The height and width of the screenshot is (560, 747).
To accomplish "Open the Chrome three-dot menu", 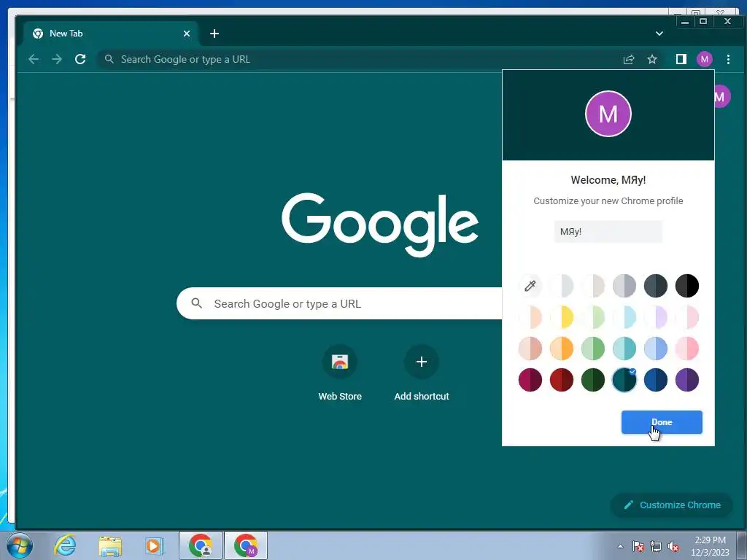I will (729, 59).
